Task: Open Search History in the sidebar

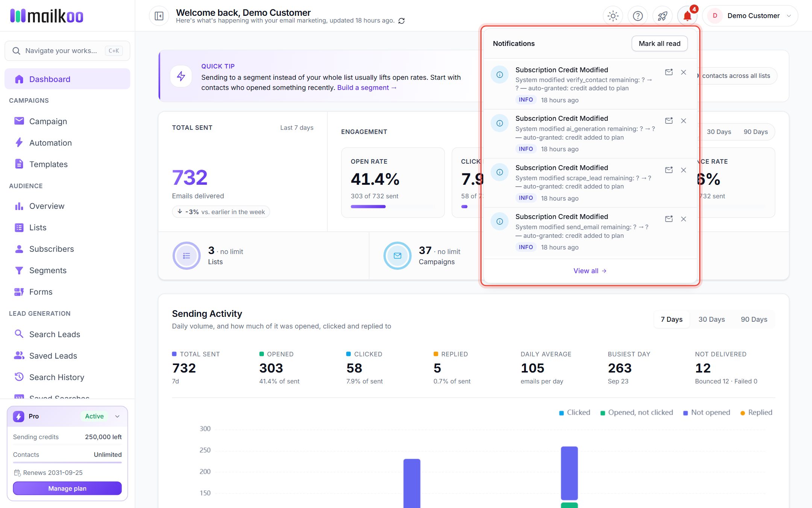Action: 67,377
